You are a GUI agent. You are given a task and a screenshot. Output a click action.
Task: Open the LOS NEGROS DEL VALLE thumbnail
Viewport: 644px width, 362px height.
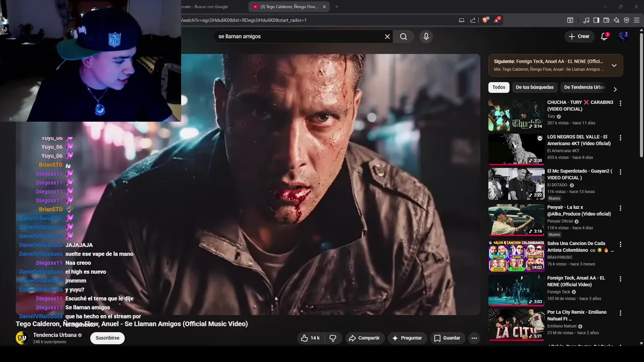pyautogui.click(x=516, y=149)
